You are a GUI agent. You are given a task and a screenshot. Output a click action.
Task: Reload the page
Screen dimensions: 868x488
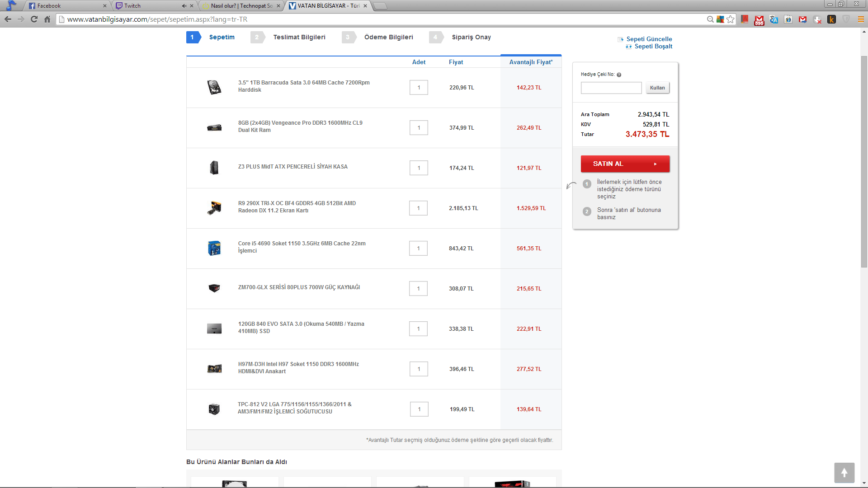coord(34,19)
